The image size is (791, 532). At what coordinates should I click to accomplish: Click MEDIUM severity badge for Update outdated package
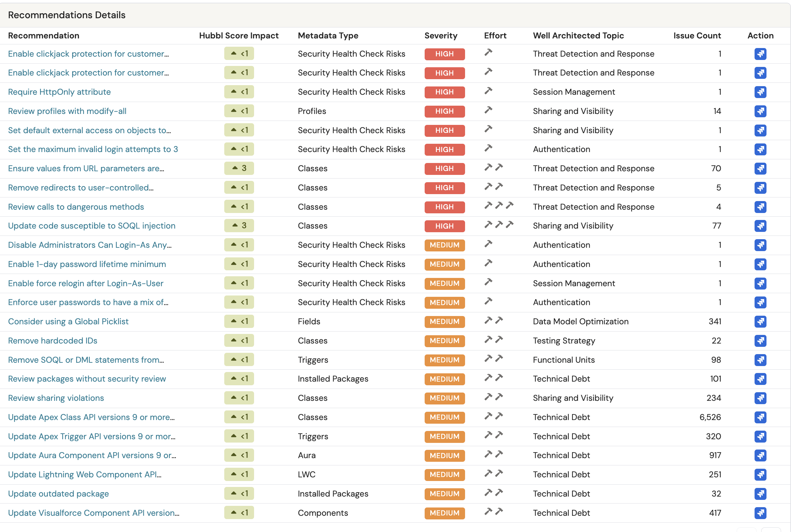click(444, 494)
